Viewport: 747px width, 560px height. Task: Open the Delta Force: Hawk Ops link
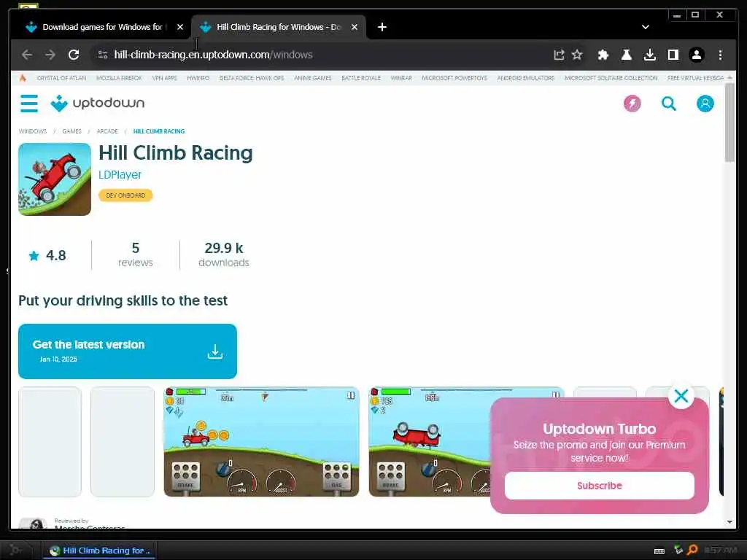point(252,78)
